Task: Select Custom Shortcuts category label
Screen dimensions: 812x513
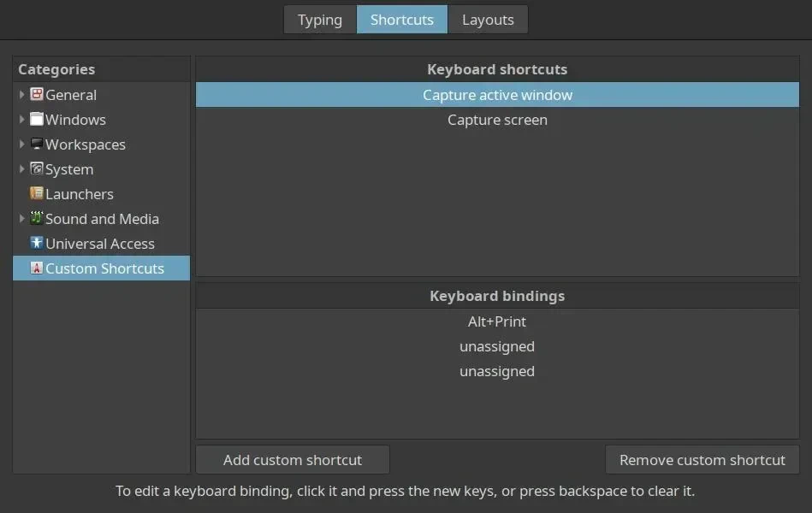Action: [x=104, y=268]
